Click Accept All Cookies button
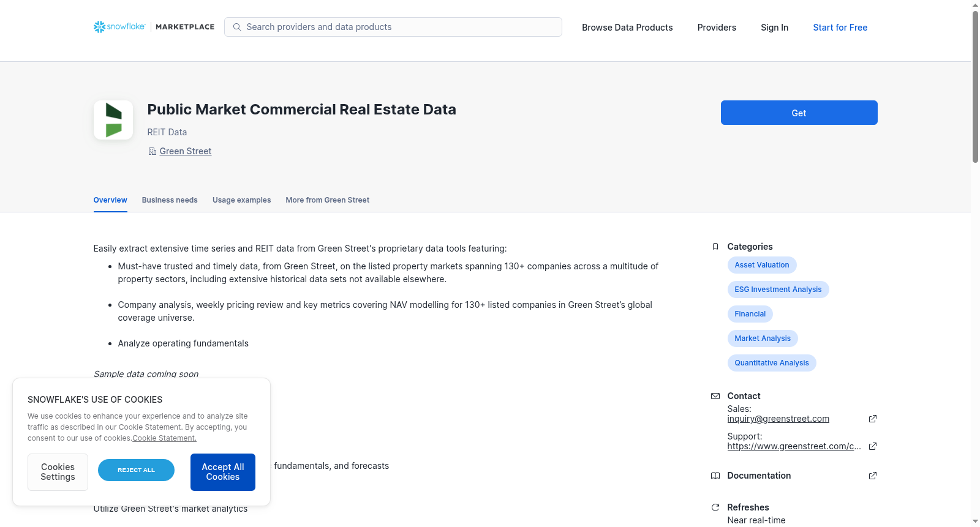 tap(223, 472)
